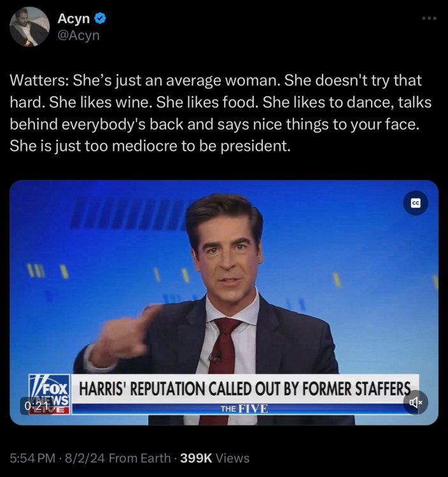Click the blue verified checkmark badge

pos(100,18)
